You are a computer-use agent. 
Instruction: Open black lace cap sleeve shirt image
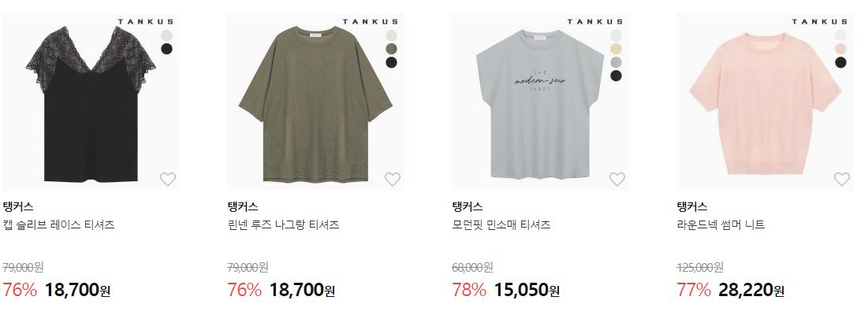91,102
